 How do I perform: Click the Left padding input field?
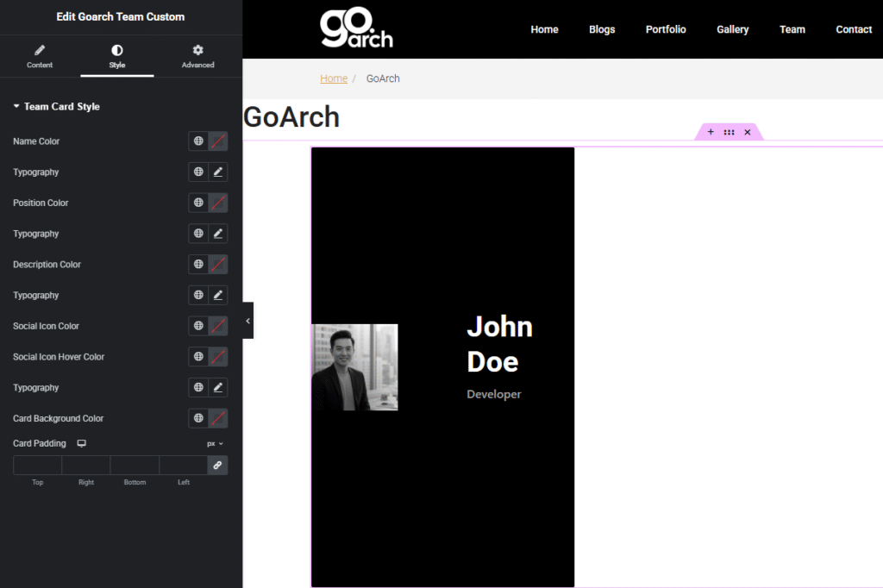(x=184, y=466)
